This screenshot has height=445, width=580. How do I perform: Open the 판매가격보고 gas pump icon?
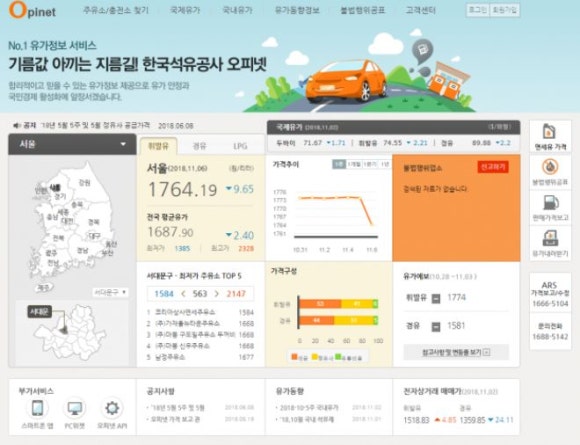[x=550, y=203]
